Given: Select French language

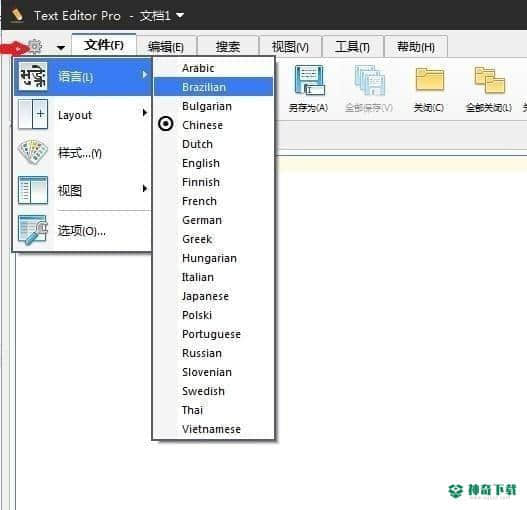Looking at the screenshot, I should (213, 201).
